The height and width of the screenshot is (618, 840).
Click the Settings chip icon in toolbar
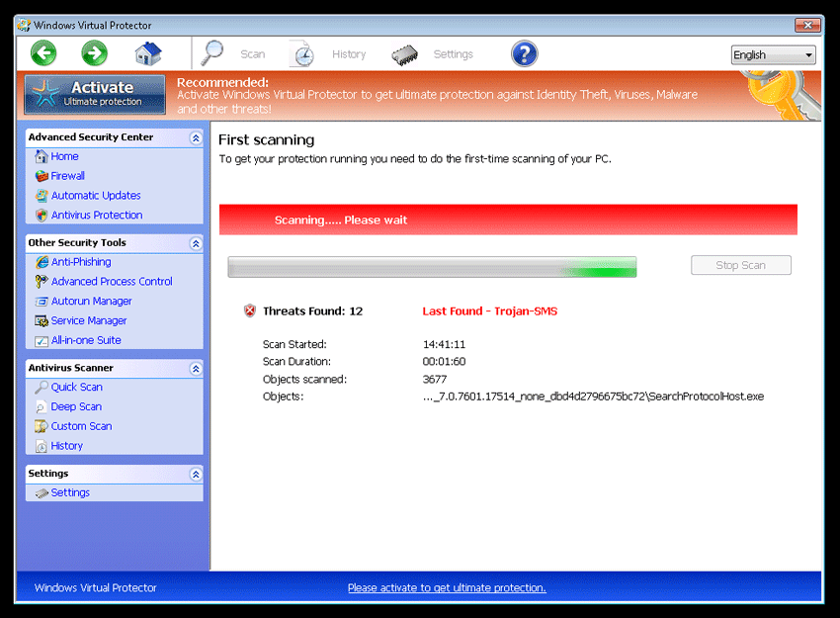click(x=404, y=54)
